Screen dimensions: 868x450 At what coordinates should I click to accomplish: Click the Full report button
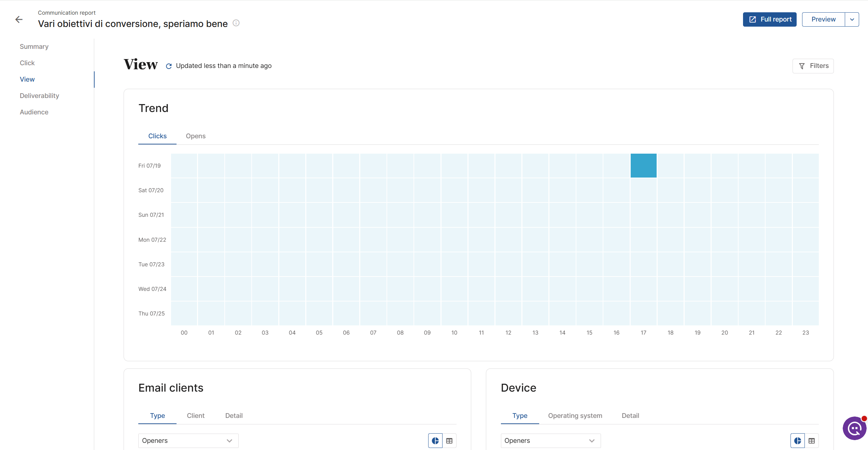point(769,19)
